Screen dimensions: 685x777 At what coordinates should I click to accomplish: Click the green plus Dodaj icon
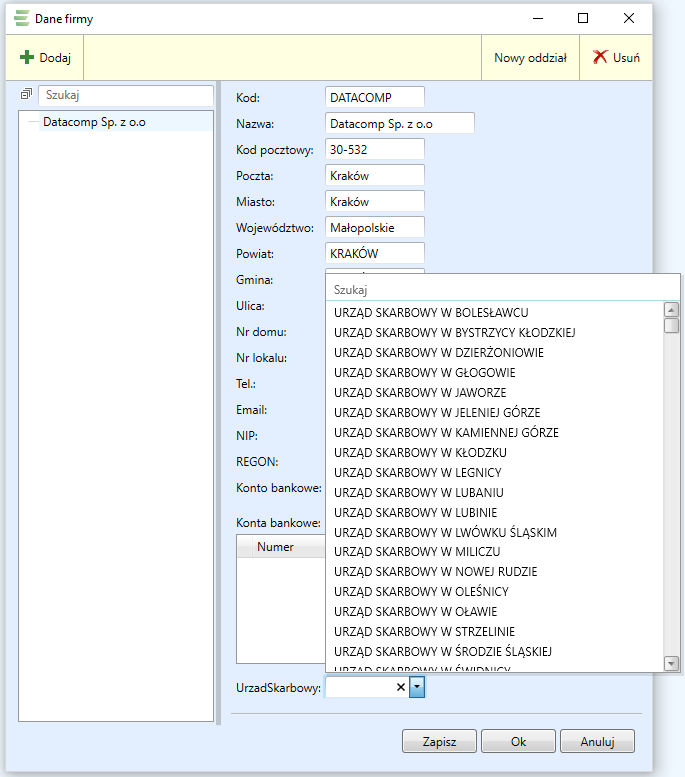(x=27, y=58)
